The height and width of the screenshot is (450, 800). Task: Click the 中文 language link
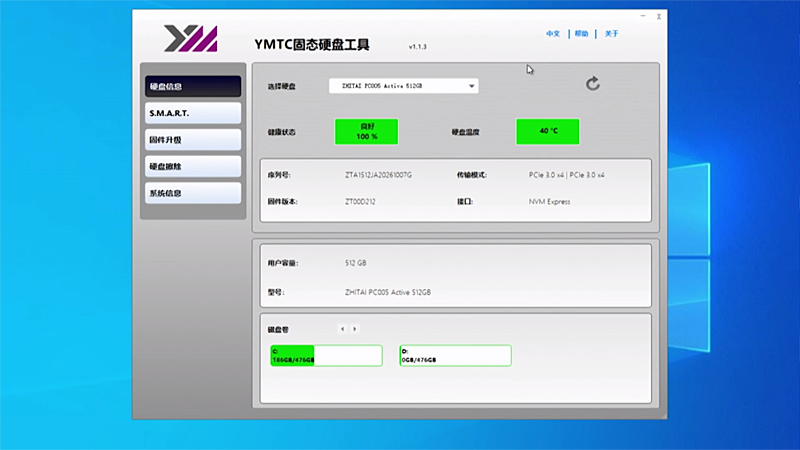[553, 34]
